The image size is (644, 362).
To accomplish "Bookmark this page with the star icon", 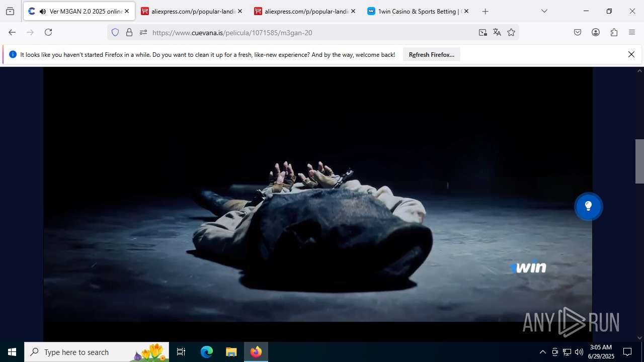I will [x=511, y=32].
